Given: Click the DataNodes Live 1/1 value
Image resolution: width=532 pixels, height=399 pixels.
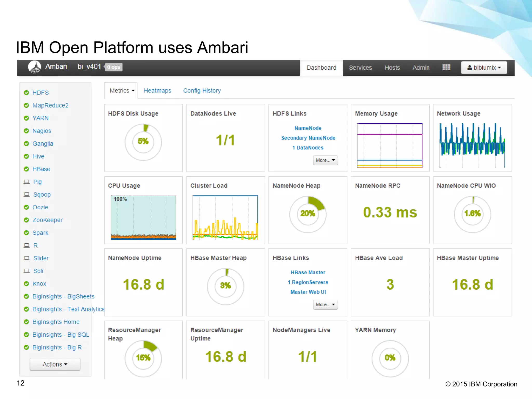Looking at the screenshot, I should click(225, 140).
